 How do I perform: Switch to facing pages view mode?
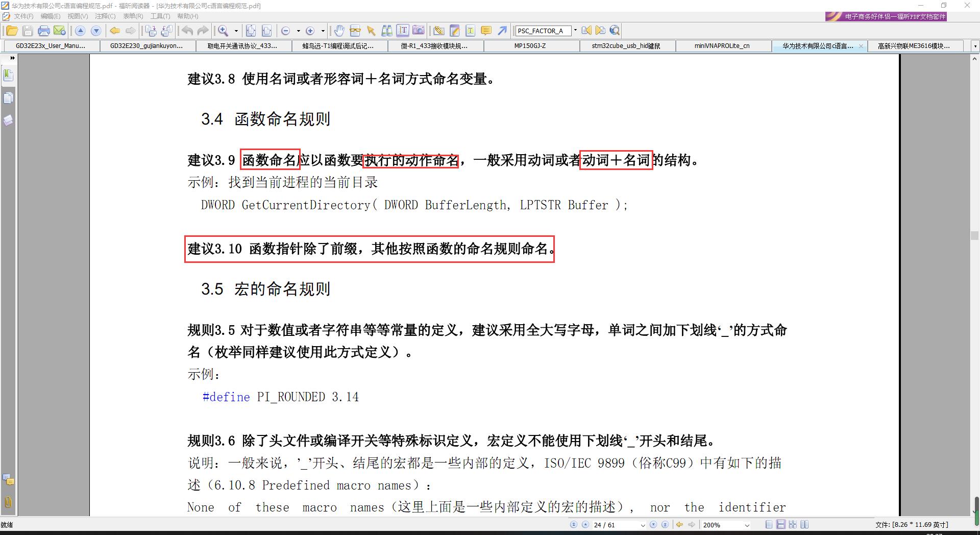793,524
